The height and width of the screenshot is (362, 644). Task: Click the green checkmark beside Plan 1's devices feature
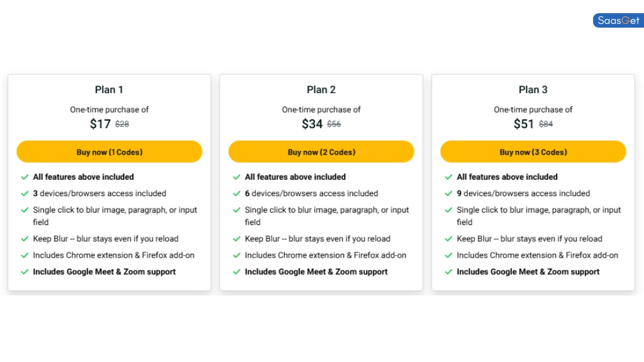(x=25, y=194)
